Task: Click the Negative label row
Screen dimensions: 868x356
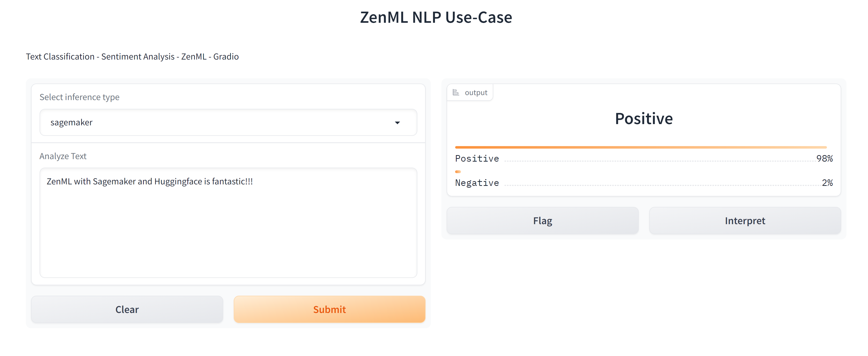Action: 477,183
